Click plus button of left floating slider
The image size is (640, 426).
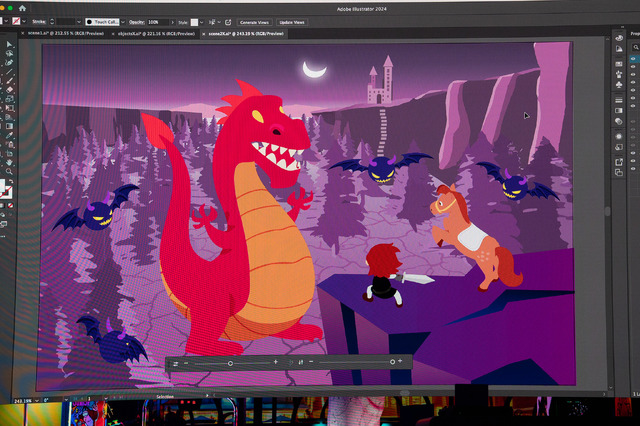(x=276, y=362)
